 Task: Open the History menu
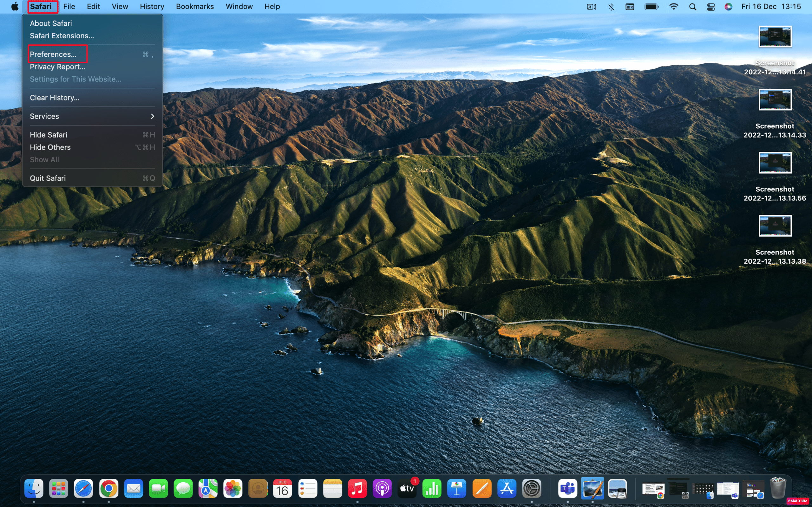[x=152, y=7]
